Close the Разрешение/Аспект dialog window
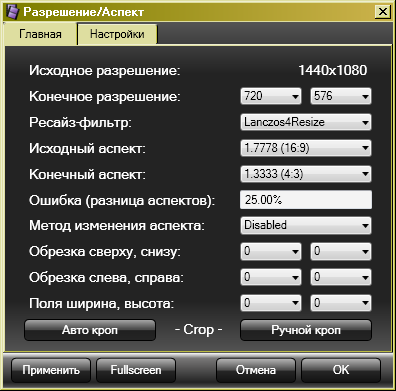Viewport: 396px width, 391px height. [x=383, y=12]
